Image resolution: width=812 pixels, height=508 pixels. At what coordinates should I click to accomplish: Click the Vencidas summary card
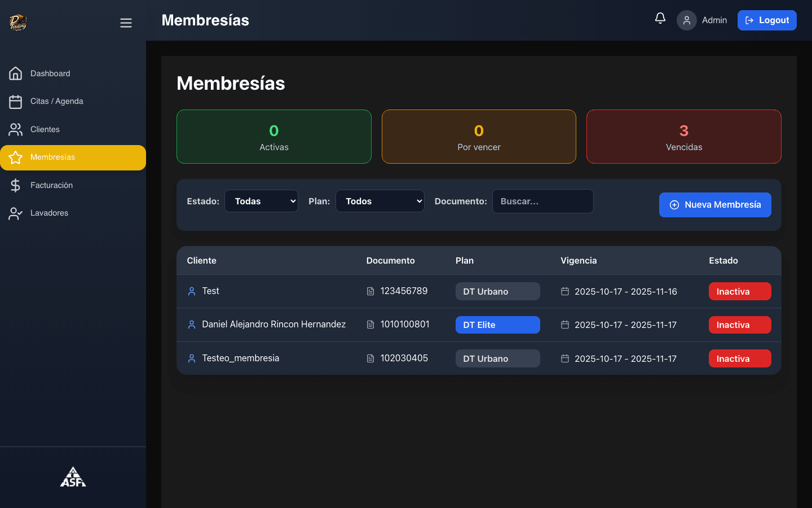684,137
